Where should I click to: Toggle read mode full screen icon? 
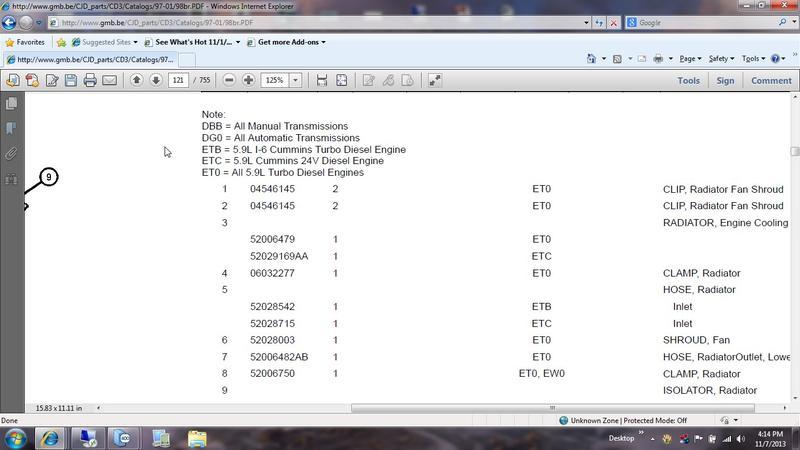click(x=435, y=80)
